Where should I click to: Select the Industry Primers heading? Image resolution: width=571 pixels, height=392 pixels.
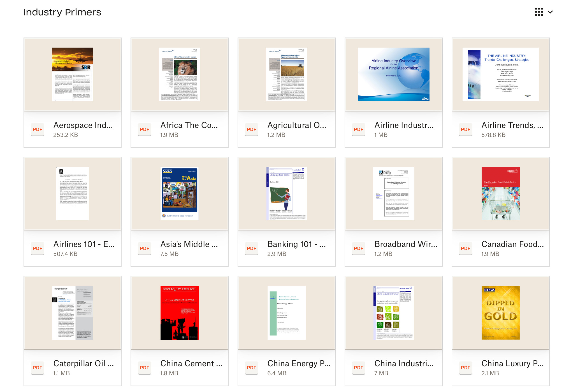tap(62, 12)
